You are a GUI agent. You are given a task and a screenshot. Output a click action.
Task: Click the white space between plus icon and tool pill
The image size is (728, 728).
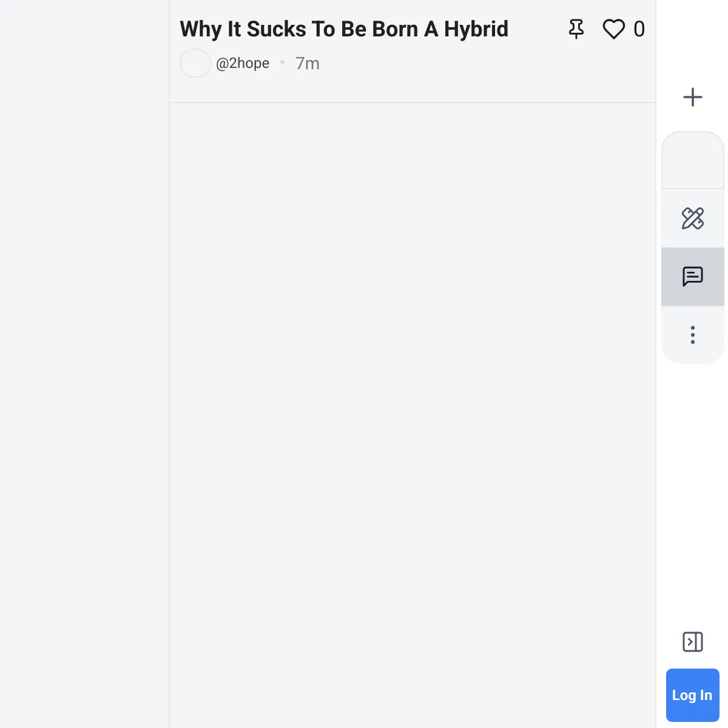click(693, 120)
